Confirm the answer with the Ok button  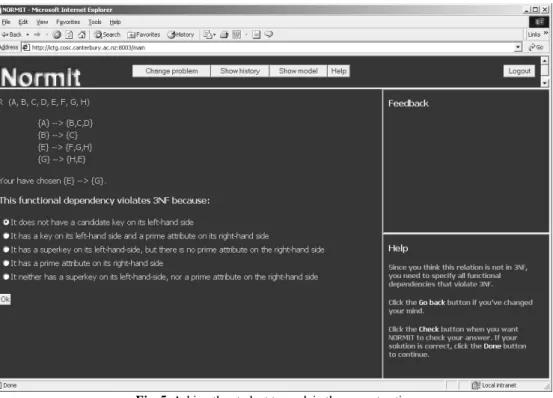(5, 299)
